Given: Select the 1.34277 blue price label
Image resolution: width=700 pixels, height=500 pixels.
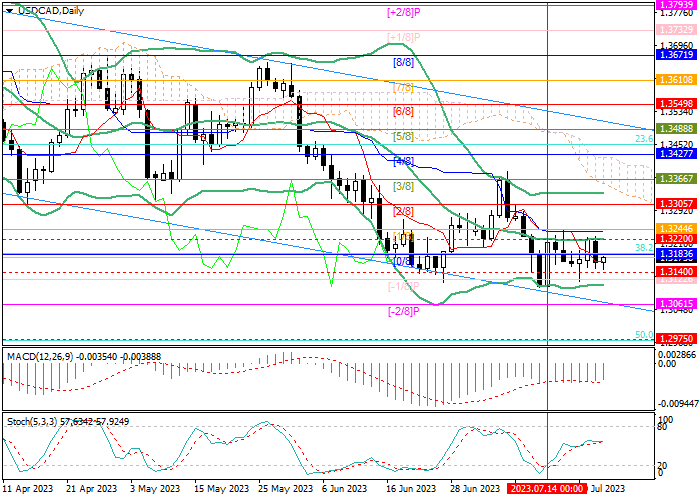Looking at the screenshot, I should click(677, 154).
